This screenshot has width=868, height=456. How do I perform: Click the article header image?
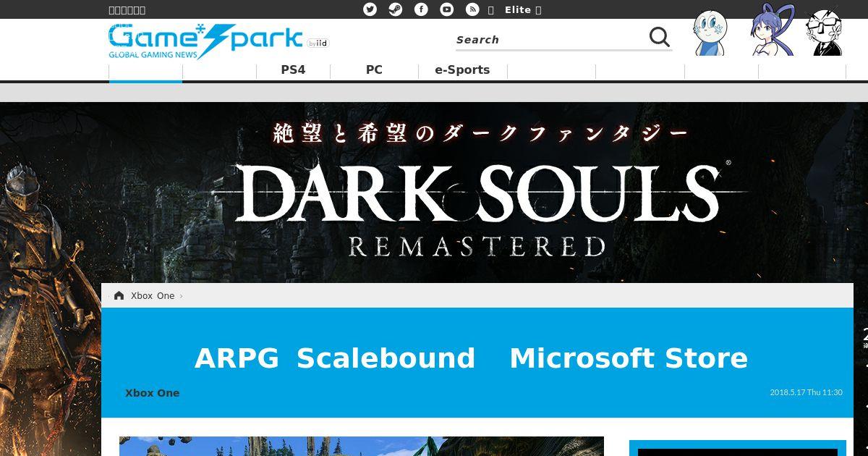(x=362, y=446)
